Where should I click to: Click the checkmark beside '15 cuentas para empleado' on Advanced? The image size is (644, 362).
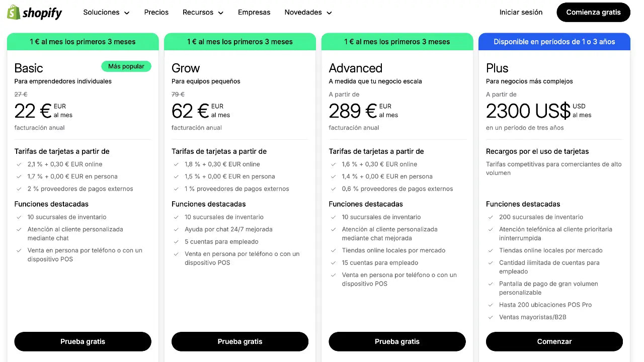333,262
